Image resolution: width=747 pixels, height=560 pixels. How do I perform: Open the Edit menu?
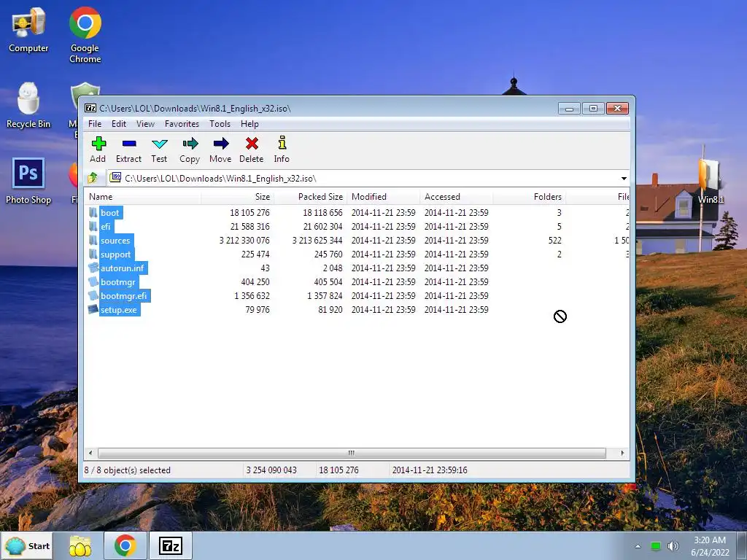click(x=119, y=124)
